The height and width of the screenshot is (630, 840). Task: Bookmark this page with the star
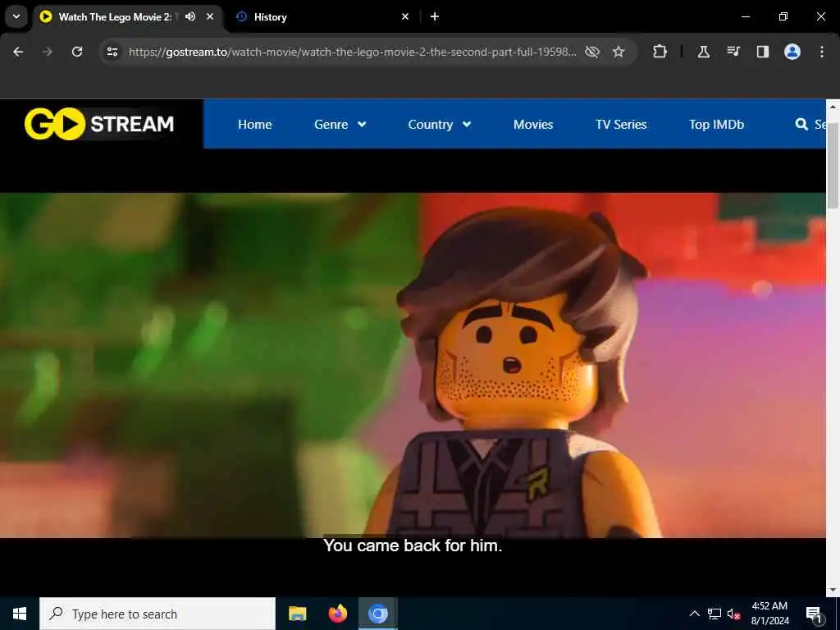pyautogui.click(x=619, y=52)
